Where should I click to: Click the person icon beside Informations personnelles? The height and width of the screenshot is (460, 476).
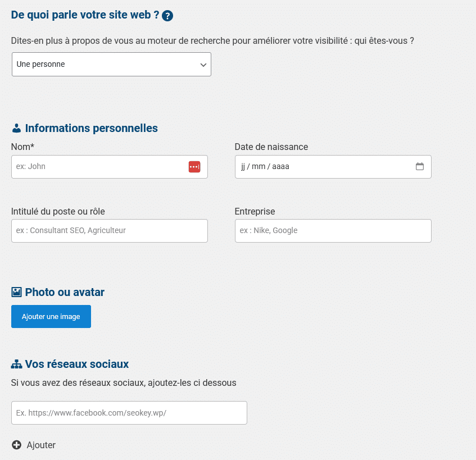[16, 129]
